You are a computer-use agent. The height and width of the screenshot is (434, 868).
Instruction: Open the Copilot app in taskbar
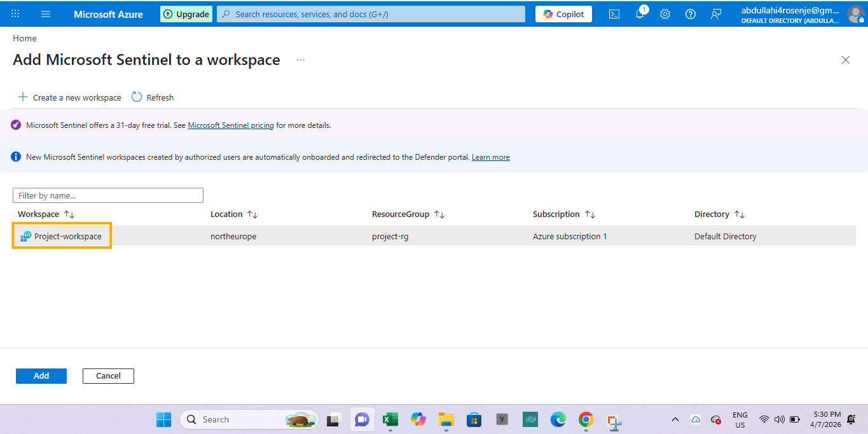pos(418,419)
